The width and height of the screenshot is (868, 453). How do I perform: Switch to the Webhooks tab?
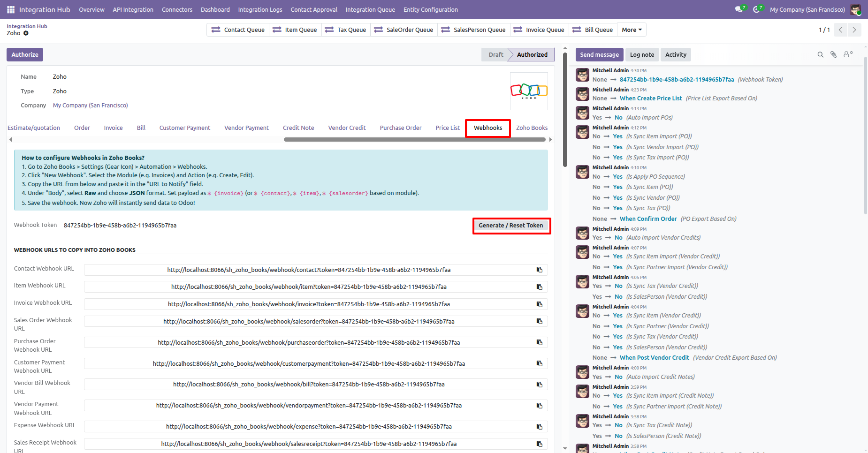pyautogui.click(x=488, y=128)
